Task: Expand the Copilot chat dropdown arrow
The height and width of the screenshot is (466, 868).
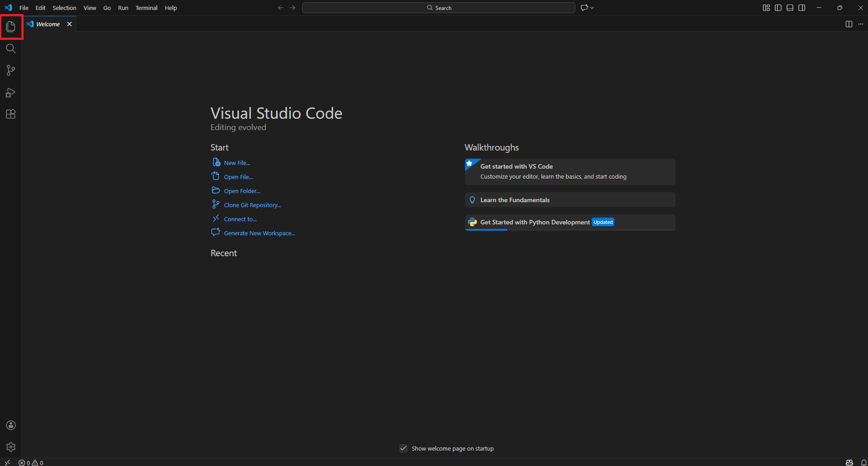Action: 592,8
